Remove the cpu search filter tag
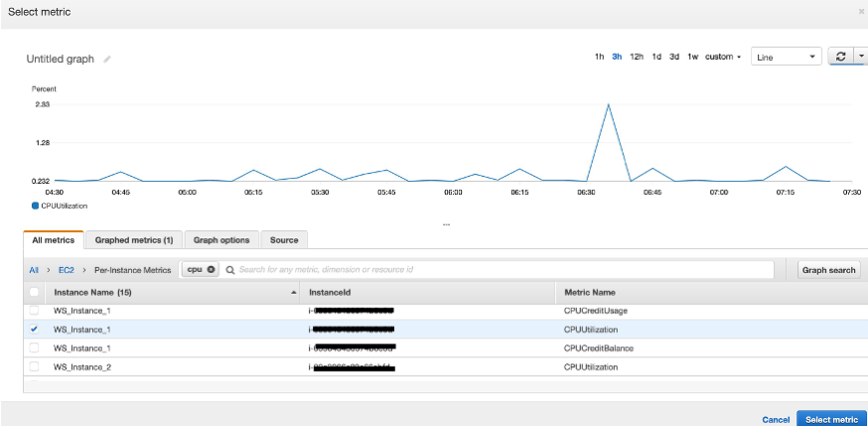The height and width of the screenshot is (426, 868). point(211,269)
